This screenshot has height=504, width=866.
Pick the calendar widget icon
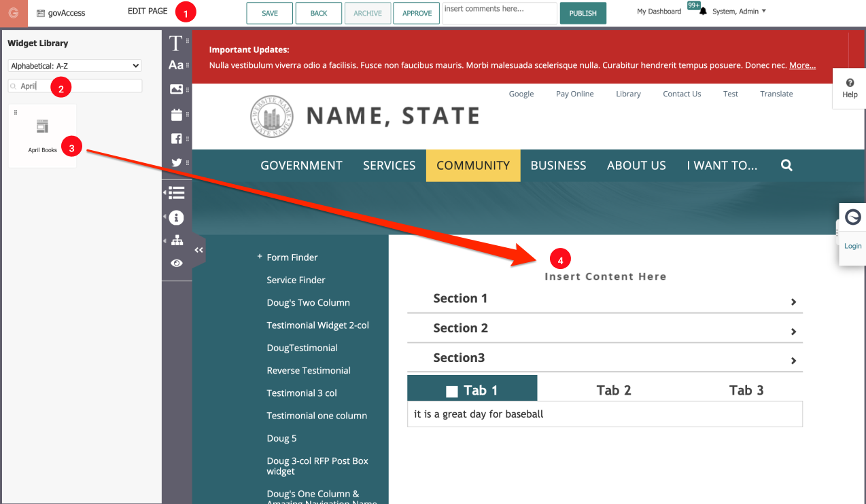(x=176, y=114)
